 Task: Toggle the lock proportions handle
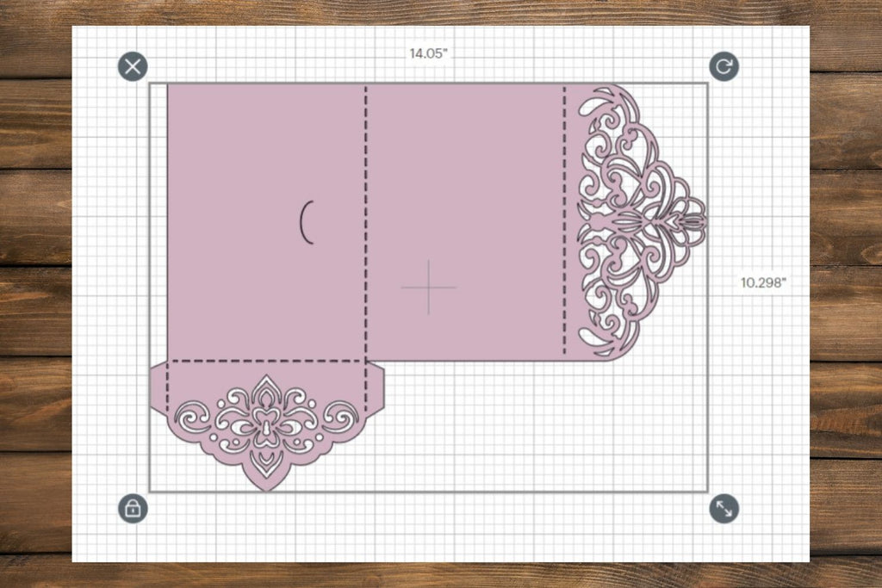[x=133, y=509]
